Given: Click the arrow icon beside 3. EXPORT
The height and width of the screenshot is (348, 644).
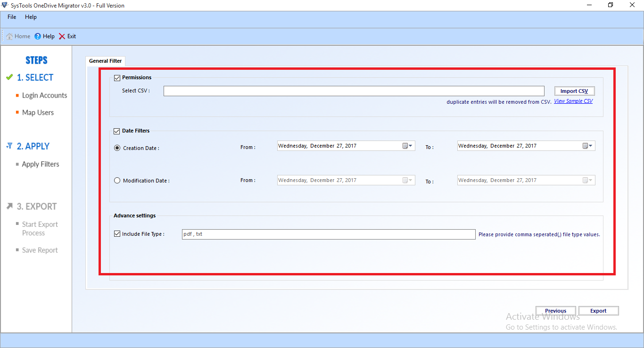Looking at the screenshot, I should pos(9,207).
